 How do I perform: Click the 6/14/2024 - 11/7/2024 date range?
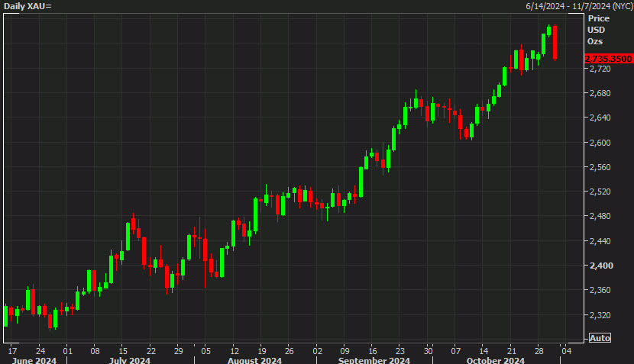pos(579,6)
